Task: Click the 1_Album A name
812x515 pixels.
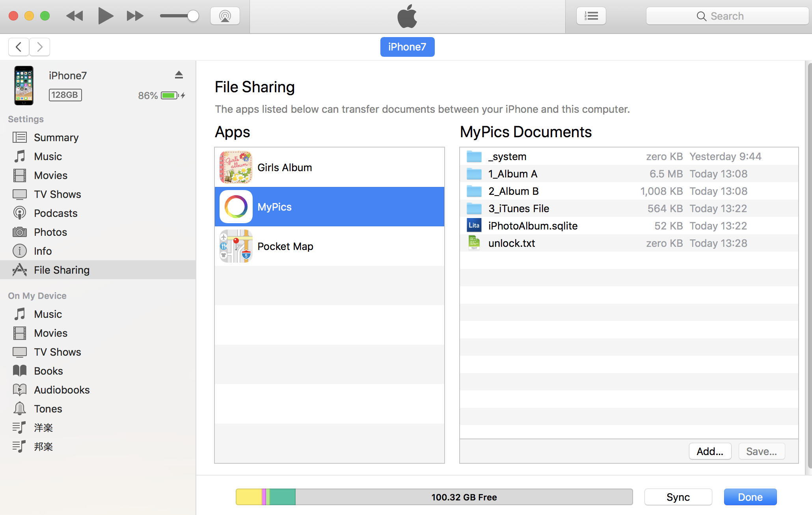Action: [x=513, y=174]
